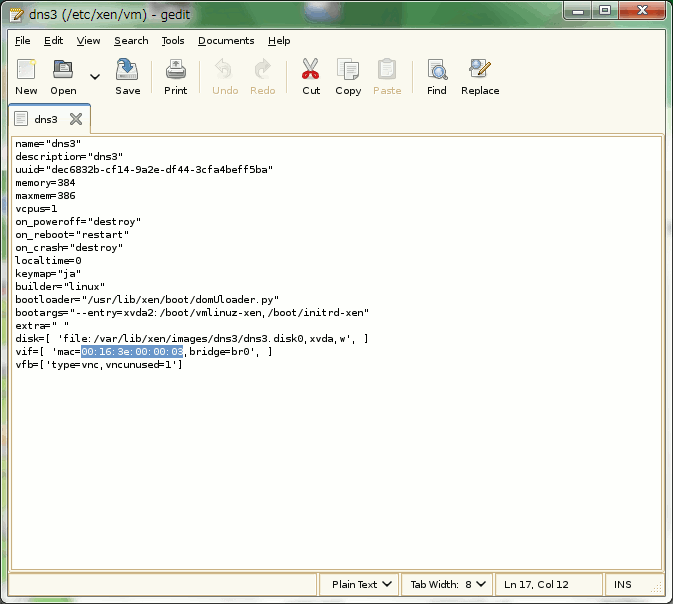
Task: Click the on_reboot="restart" line
Action: (x=72, y=234)
